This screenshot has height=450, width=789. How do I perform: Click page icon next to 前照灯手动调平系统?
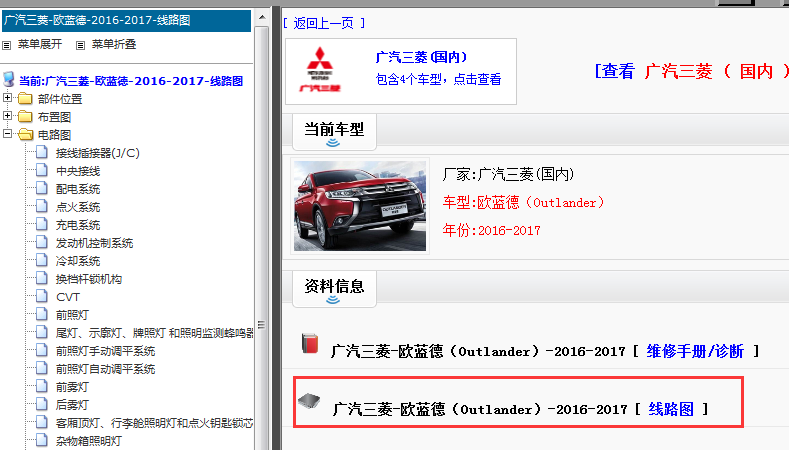pyautogui.click(x=42, y=350)
